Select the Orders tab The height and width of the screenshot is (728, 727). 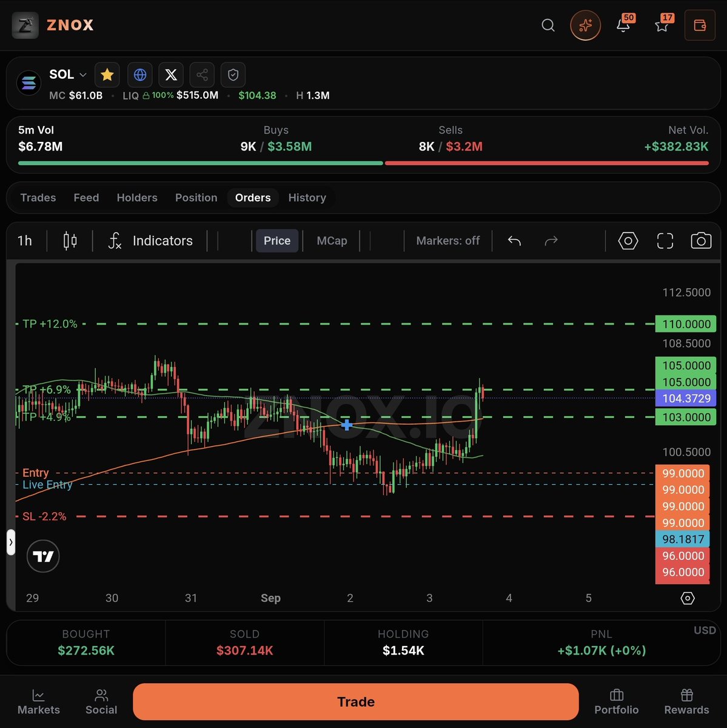[x=253, y=198]
